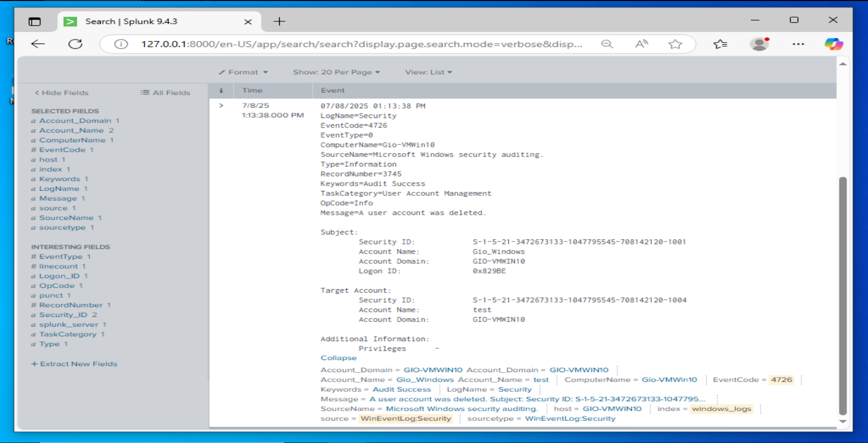Hide the fields sidebar
The image size is (868, 443).
[61, 93]
